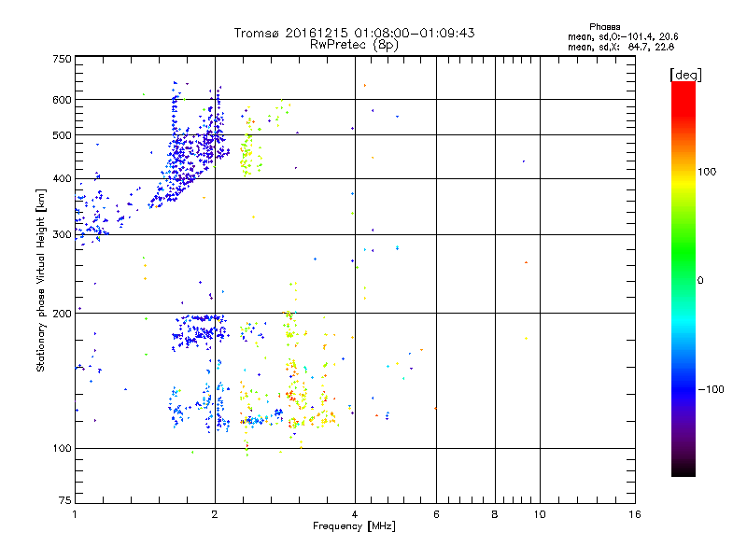Viewport: 747px width, 560px height.
Task: Click the x-axis '2' tick label
Action: tap(215, 514)
